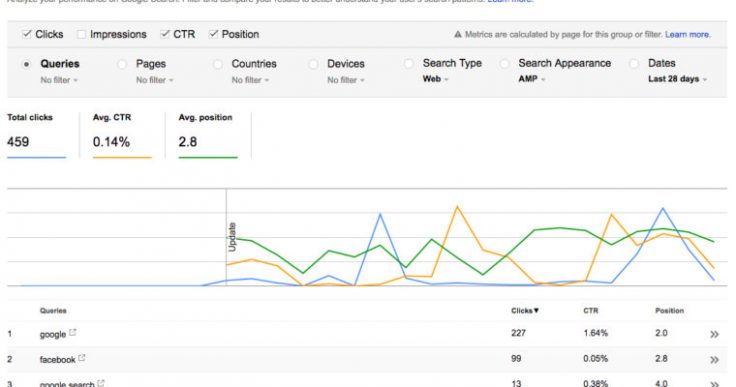The height and width of the screenshot is (387, 736).
Task: Open external link icon beside facebook query
Action: point(82,358)
